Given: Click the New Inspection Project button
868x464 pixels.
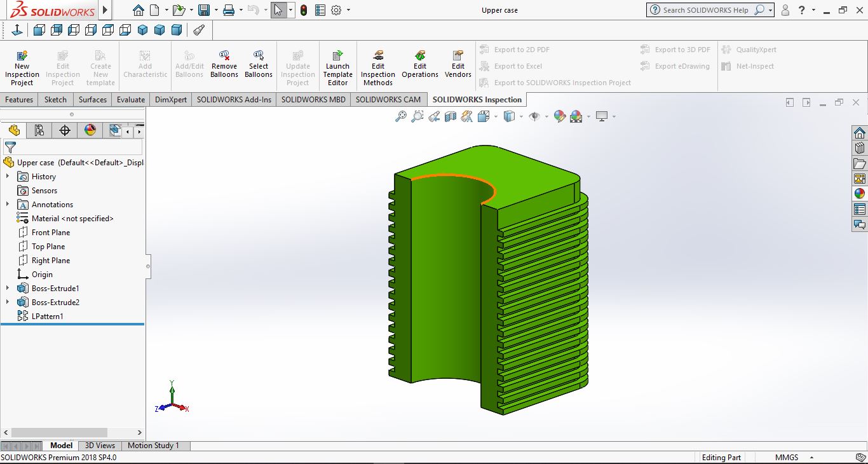Looking at the screenshot, I should pyautogui.click(x=22, y=68).
